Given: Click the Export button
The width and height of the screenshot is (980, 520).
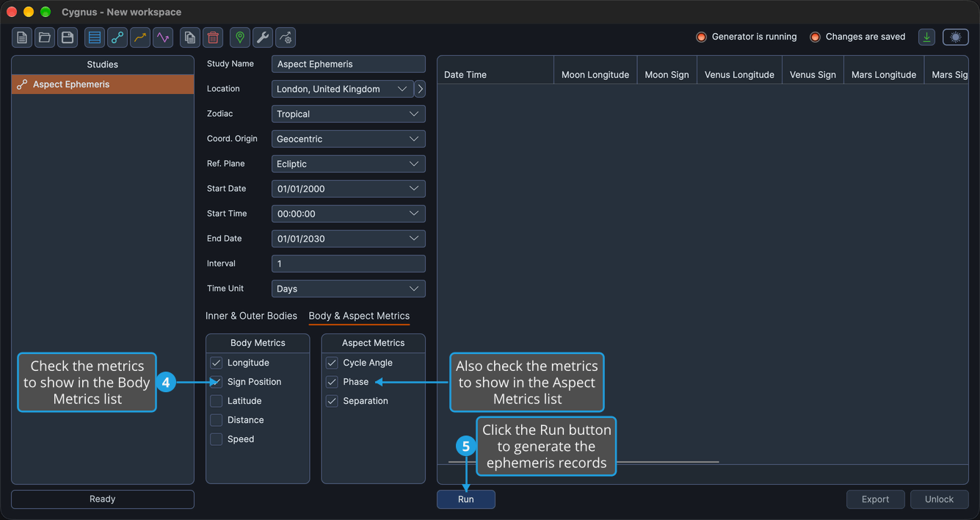Looking at the screenshot, I should tap(875, 499).
